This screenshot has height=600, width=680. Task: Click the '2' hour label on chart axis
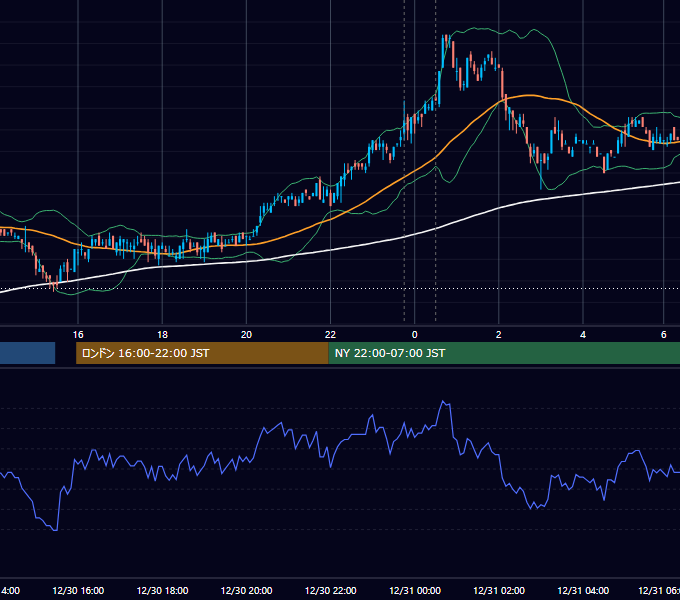pos(499,335)
